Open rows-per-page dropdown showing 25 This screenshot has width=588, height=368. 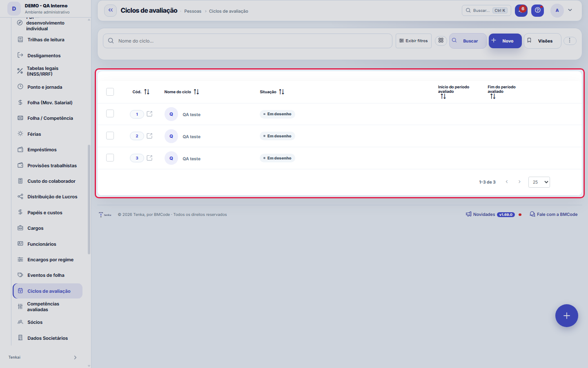pyautogui.click(x=539, y=182)
